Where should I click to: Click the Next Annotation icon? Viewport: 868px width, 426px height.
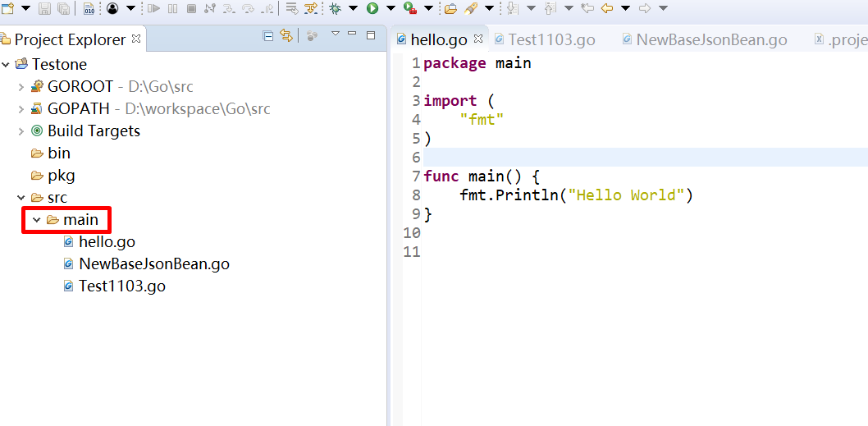pos(512,8)
